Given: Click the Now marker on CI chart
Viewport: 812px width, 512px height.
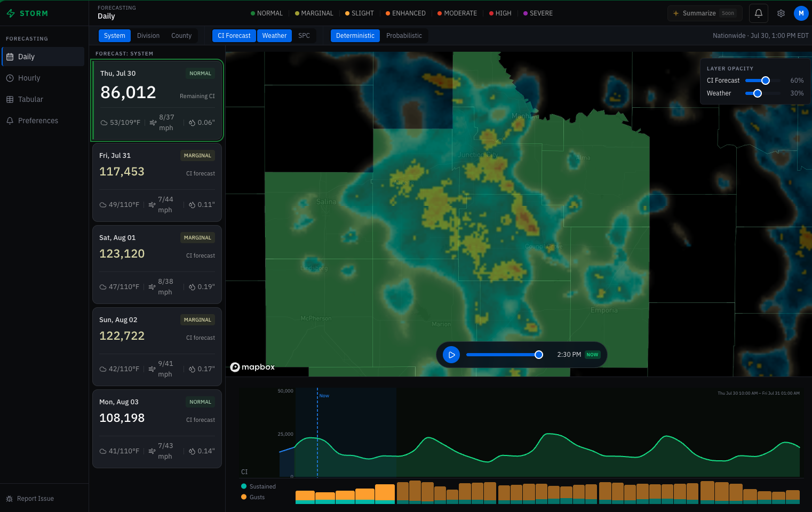Looking at the screenshot, I should click(324, 396).
